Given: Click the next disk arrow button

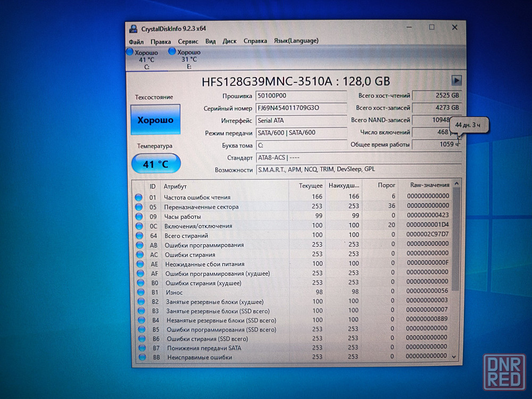Looking at the screenshot, I should 456,80.
